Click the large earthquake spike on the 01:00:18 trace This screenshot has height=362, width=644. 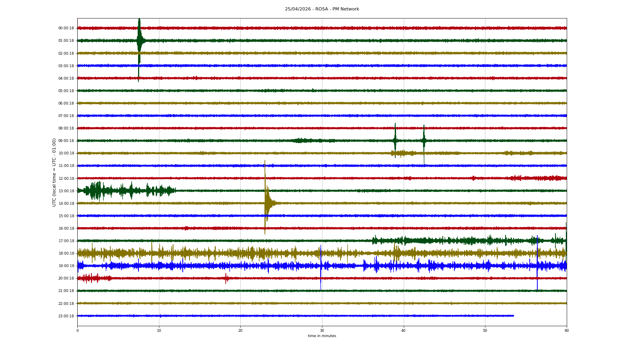(139, 41)
